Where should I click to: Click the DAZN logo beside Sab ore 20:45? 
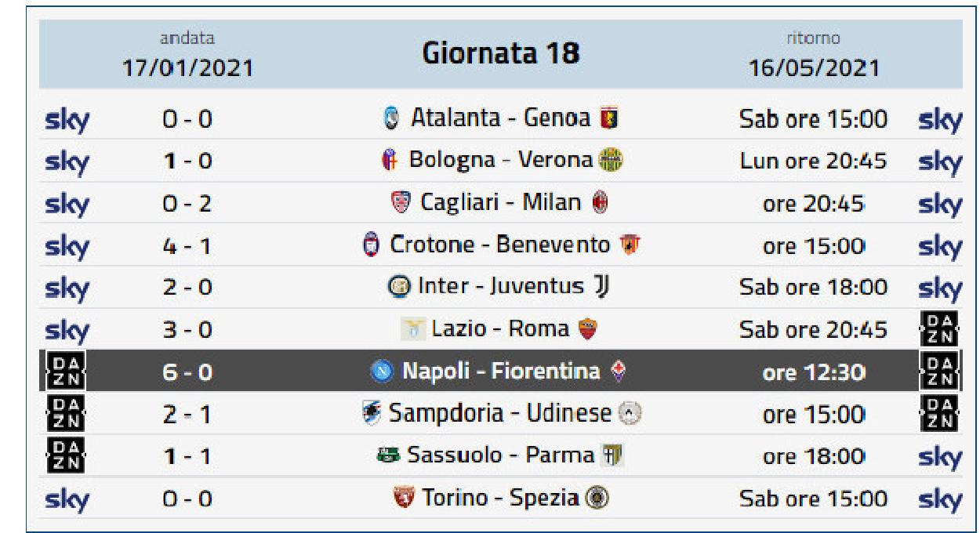point(939,329)
